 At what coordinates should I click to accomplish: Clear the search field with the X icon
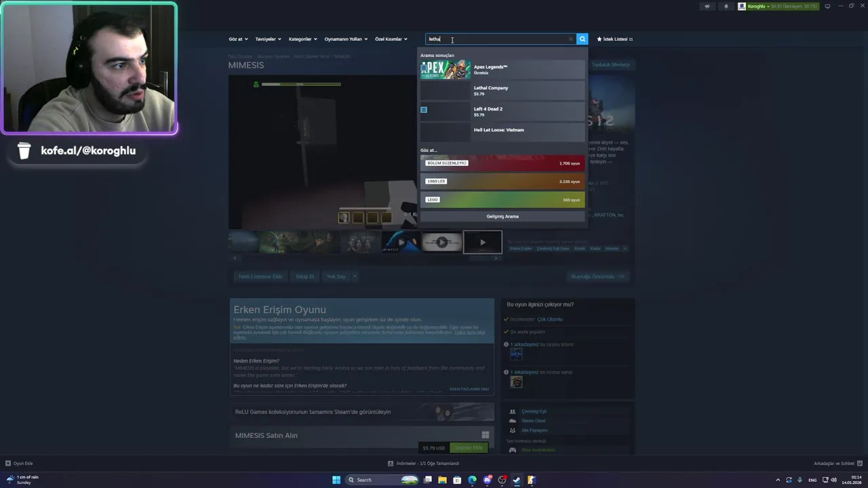tap(570, 39)
